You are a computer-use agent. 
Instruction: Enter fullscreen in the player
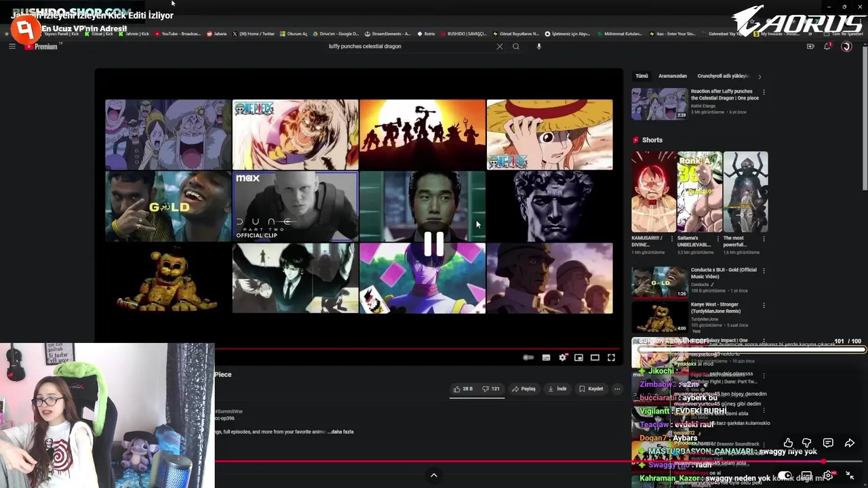pos(611,357)
